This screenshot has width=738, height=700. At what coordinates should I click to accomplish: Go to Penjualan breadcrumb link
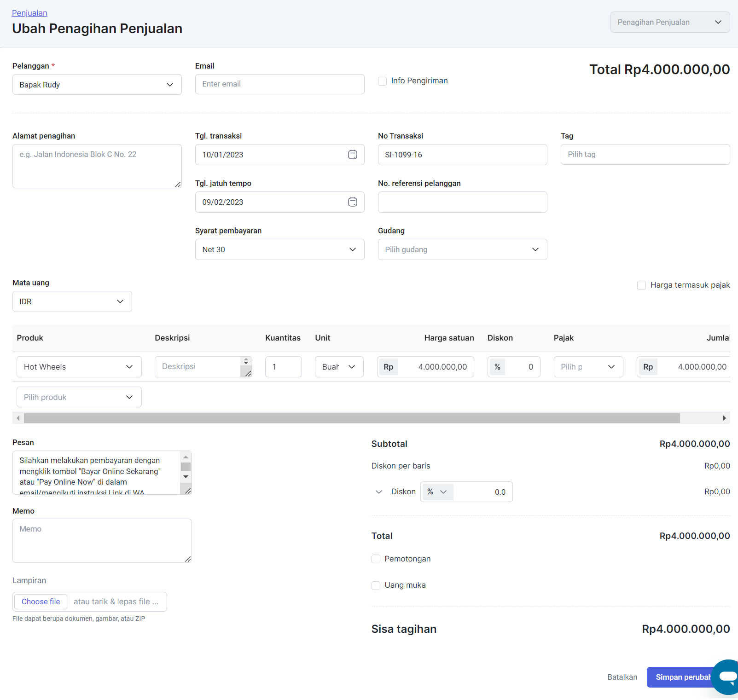point(29,13)
